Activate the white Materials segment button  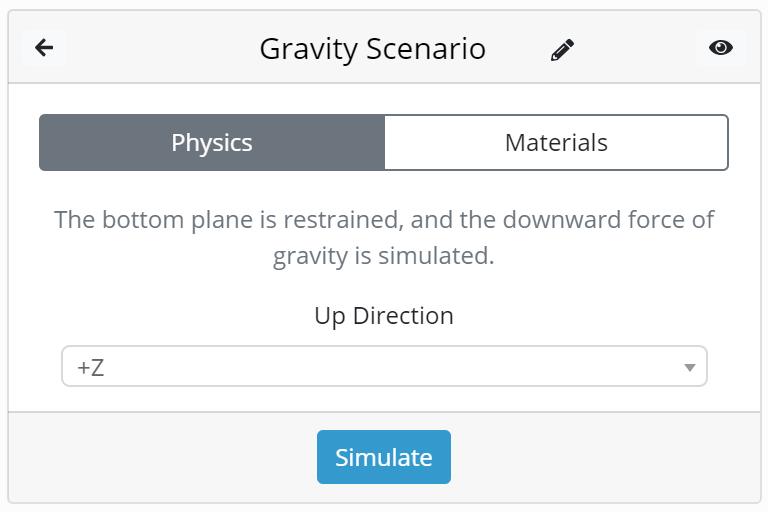pos(556,143)
